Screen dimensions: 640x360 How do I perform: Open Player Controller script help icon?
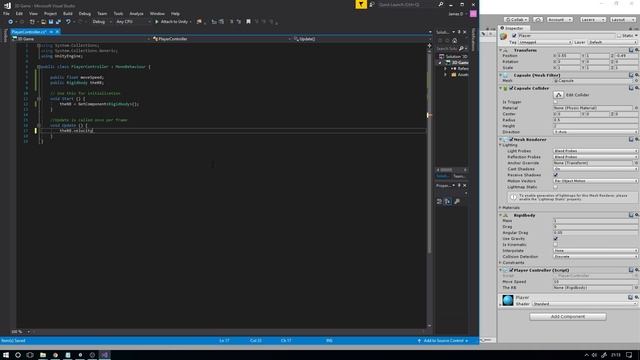click(631, 270)
